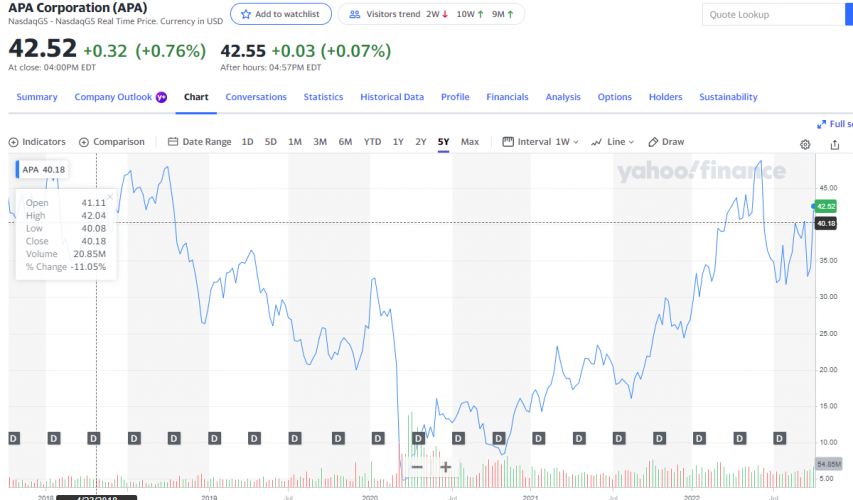Image resolution: width=853 pixels, height=500 pixels.
Task: Switch to the Conversations tab
Action: click(x=256, y=97)
